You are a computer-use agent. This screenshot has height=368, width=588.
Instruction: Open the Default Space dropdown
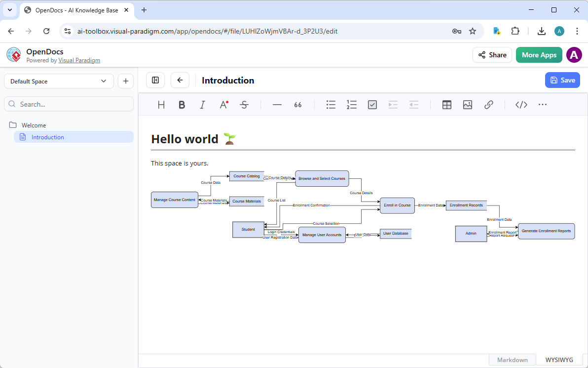(x=58, y=81)
